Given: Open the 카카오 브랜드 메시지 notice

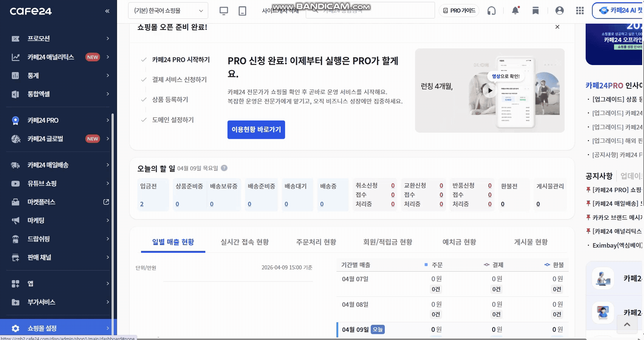Looking at the screenshot, I should click(x=617, y=218).
